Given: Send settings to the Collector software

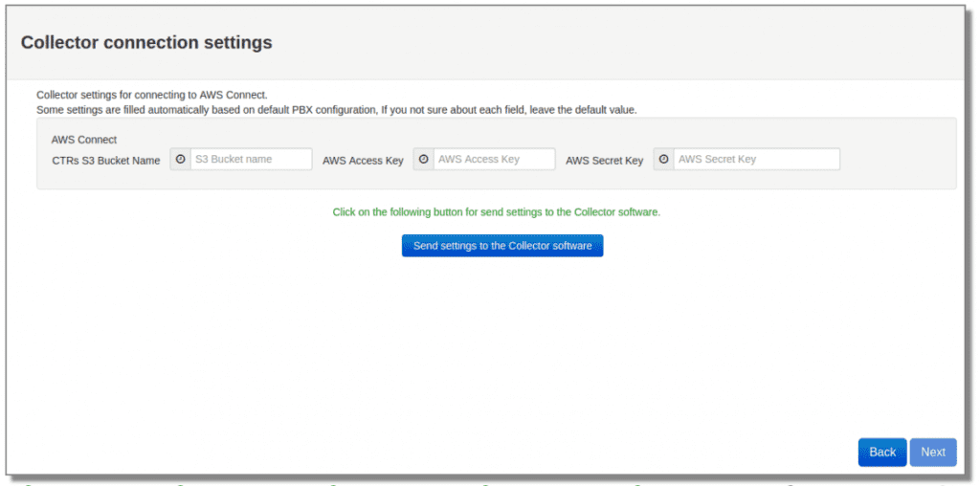Looking at the screenshot, I should pyautogui.click(x=502, y=246).
